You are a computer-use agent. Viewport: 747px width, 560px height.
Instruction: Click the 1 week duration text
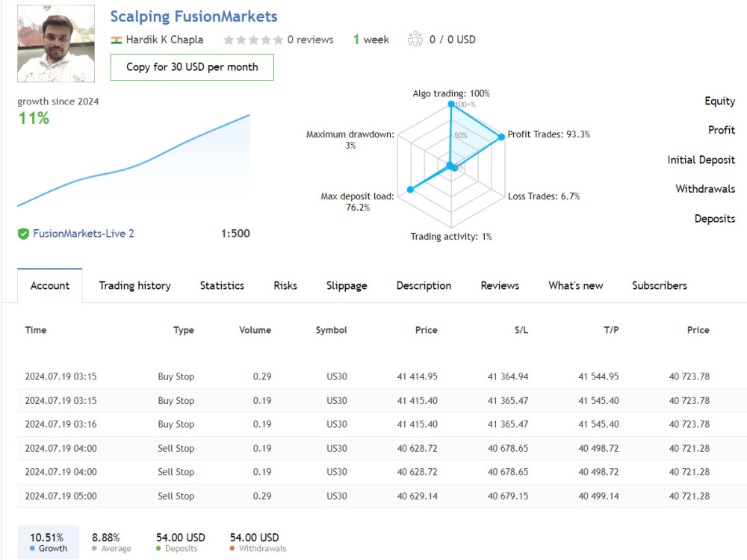[x=371, y=40]
